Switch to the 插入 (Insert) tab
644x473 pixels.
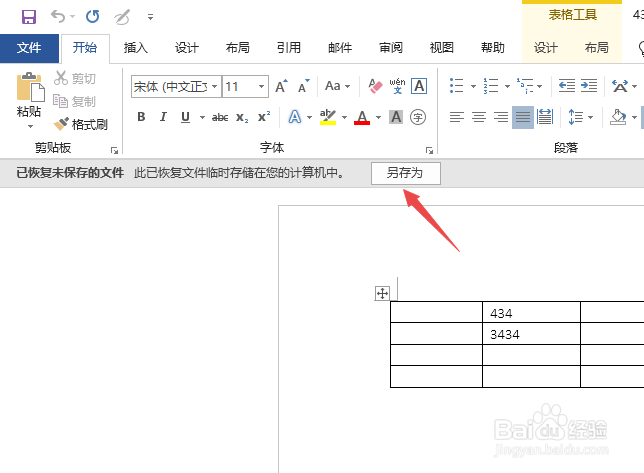point(136,48)
